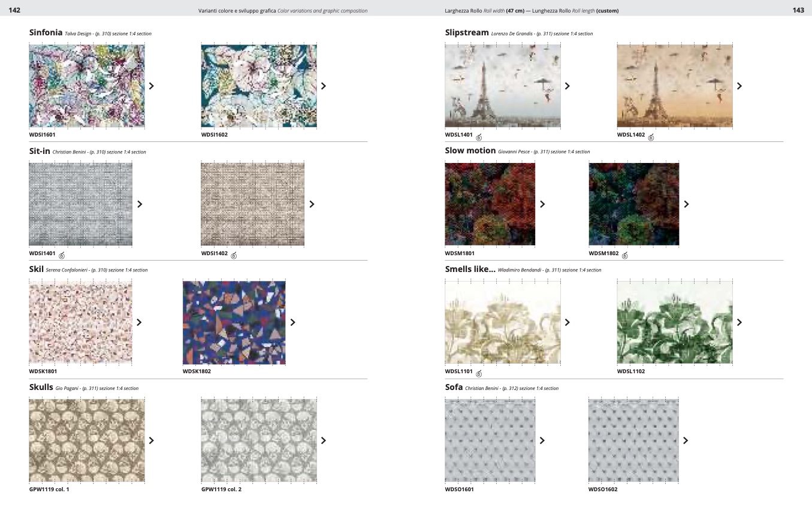Select the pink Skil WDSK1801 pattern thumbnail
The image size is (812, 526).
click(80, 322)
